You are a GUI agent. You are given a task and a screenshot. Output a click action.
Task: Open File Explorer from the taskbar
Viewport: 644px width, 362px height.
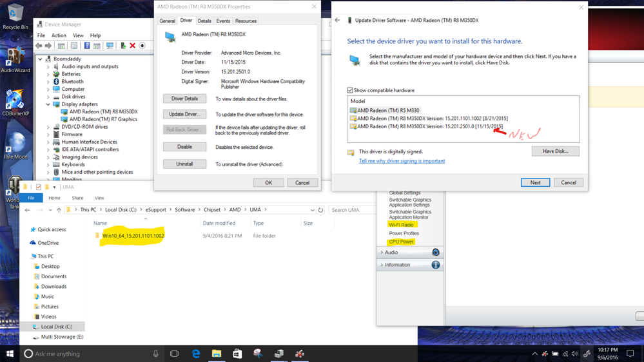coord(217,354)
